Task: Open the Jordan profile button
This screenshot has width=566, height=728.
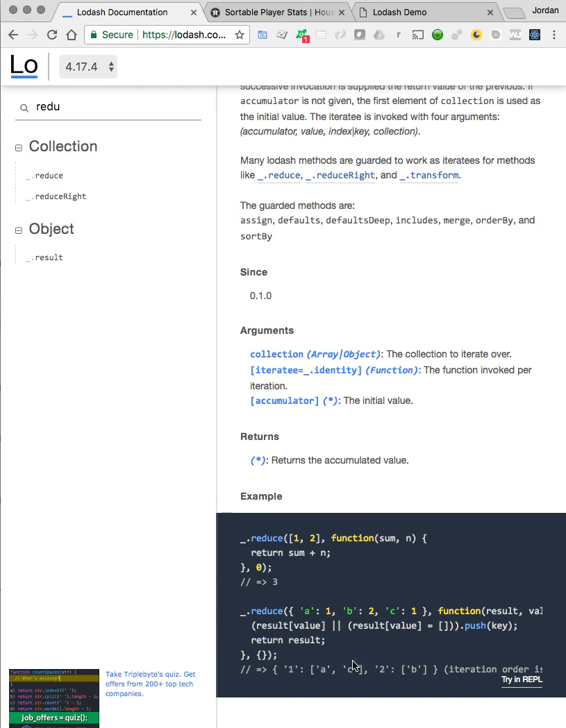Action: (x=545, y=10)
